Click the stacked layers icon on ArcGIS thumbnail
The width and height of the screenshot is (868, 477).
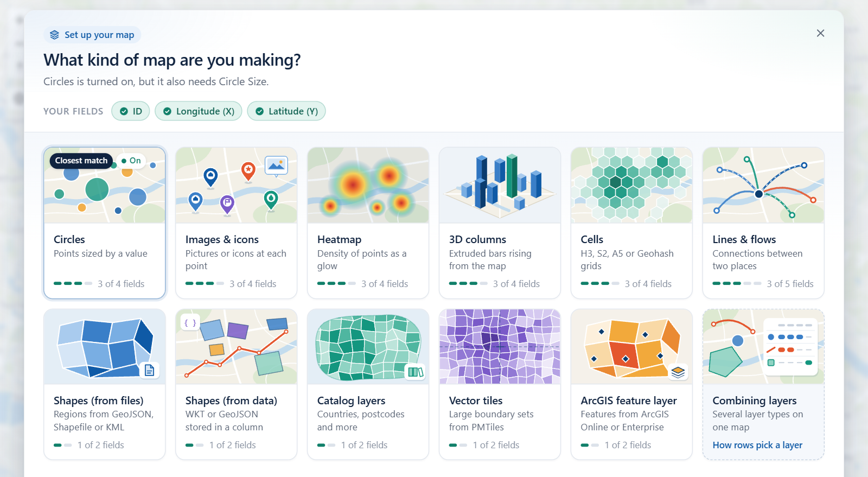pyautogui.click(x=678, y=372)
